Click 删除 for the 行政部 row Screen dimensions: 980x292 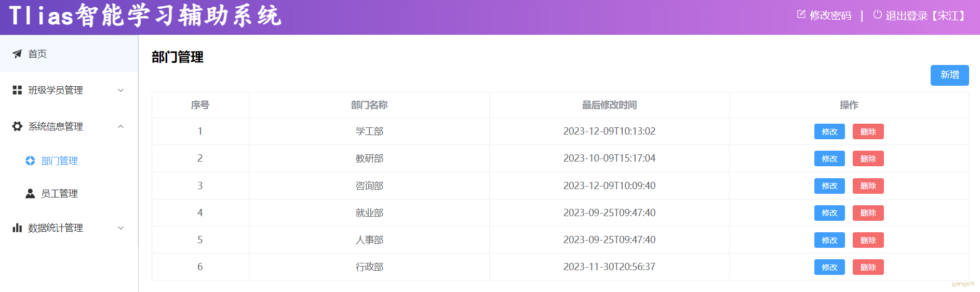[868, 267]
